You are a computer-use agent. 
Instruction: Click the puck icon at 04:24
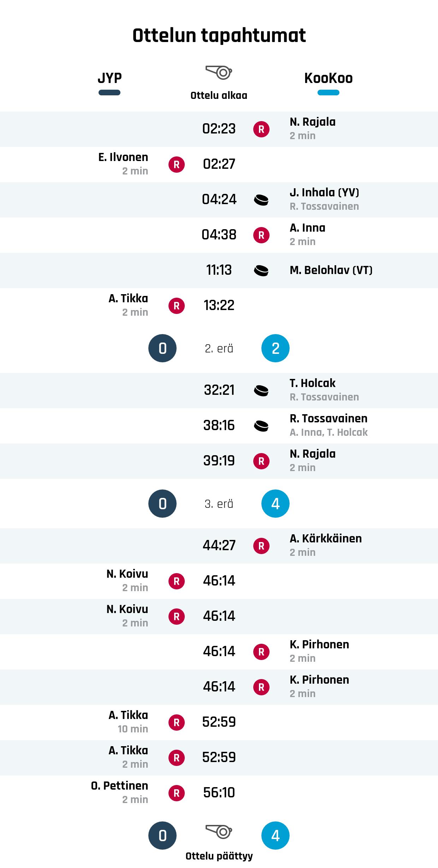(261, 200)
